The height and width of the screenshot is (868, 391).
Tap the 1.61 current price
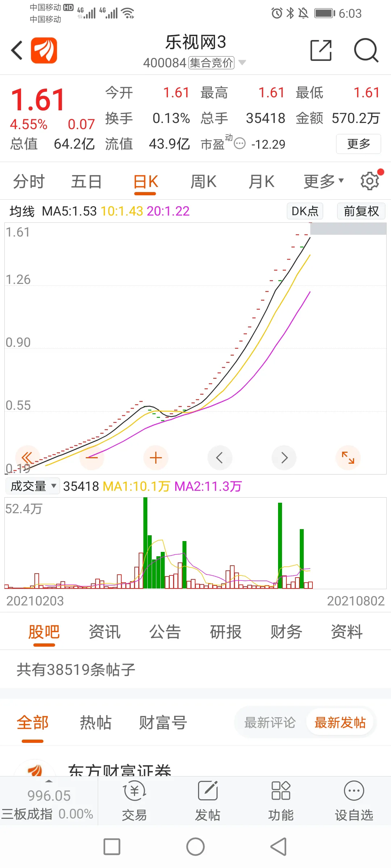point(38,100)
